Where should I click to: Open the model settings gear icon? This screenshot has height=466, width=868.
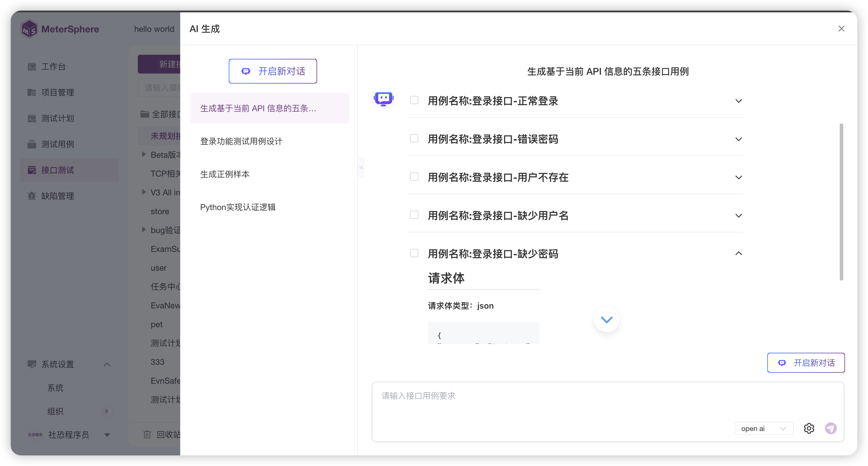coord(809,428)
